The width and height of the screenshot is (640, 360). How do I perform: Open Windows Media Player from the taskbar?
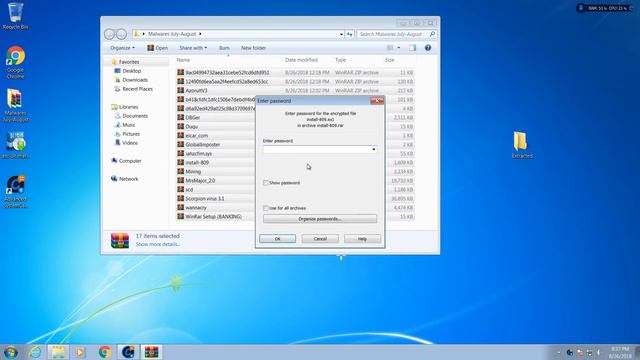[x=80, y=352]
